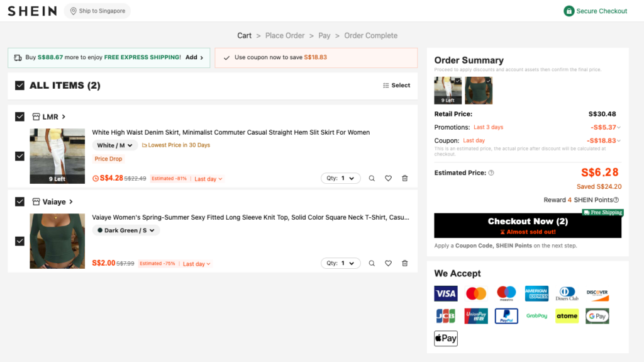
Task: Open the Dark Green / S variant dropdown
Action: click(x=126, y=230)
